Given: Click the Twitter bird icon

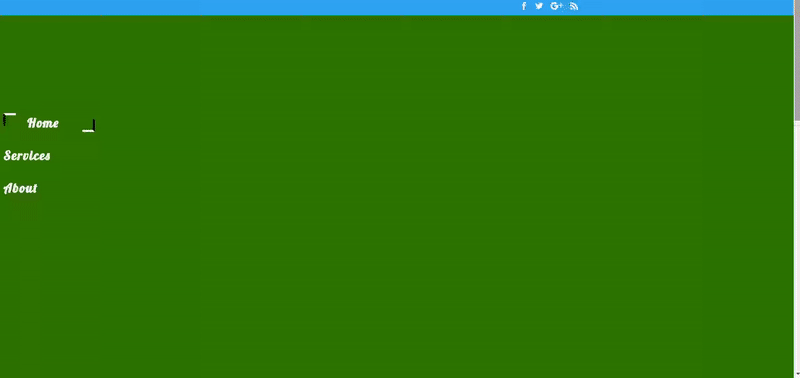Looking at the screenshot, I should coord(539,6).
